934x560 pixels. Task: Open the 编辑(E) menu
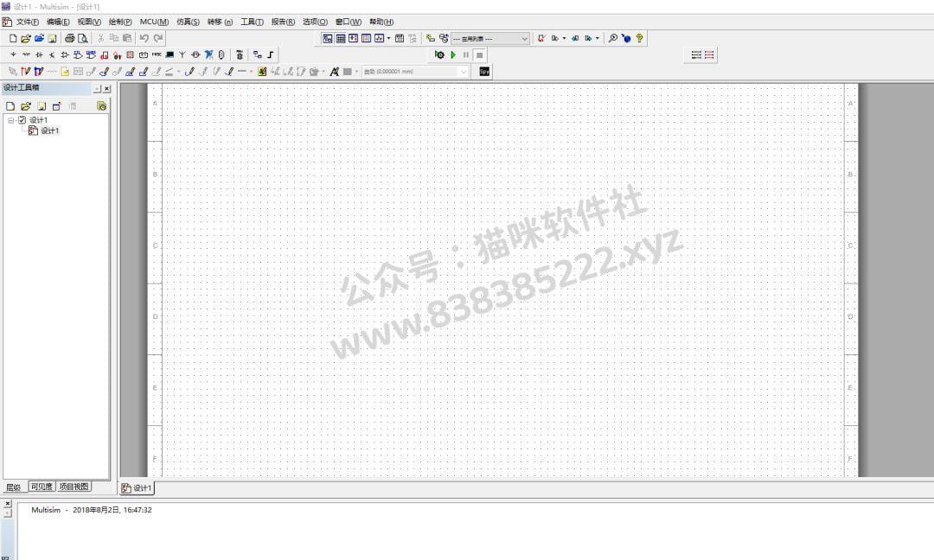tap(58, 22)
